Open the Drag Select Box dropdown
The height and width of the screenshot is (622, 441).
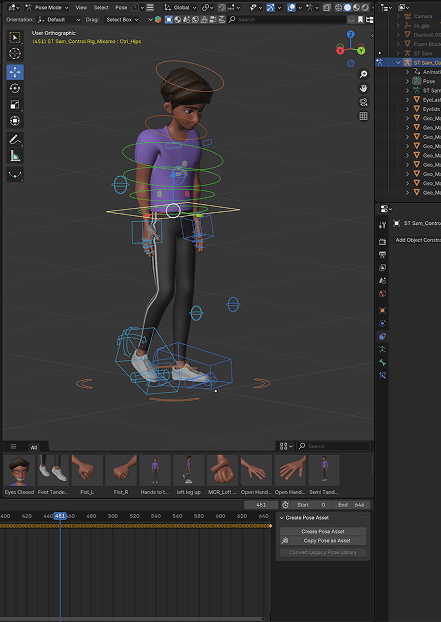(122, 19)
